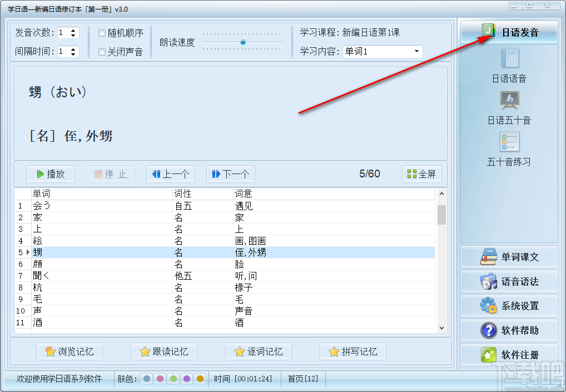Select word row 8 杭
Image resolution: width=566 pixels, height=392 pixels.
[225, 287]
